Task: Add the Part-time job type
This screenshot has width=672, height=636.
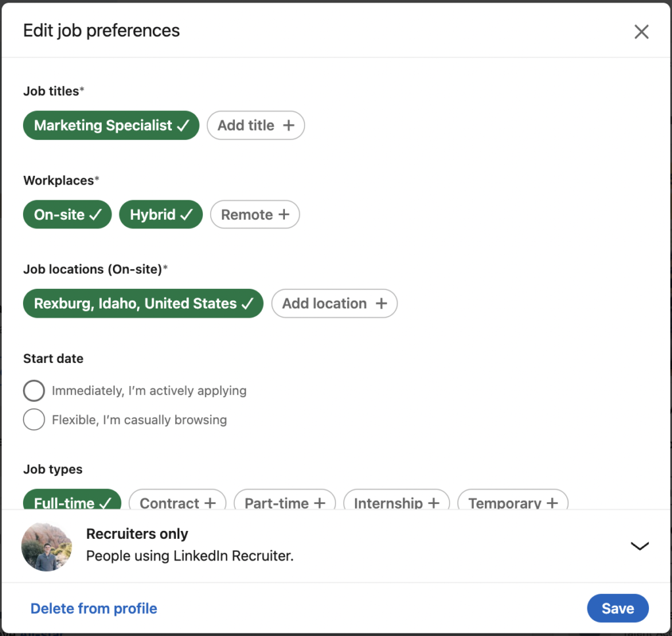Action: click(285, 499)
